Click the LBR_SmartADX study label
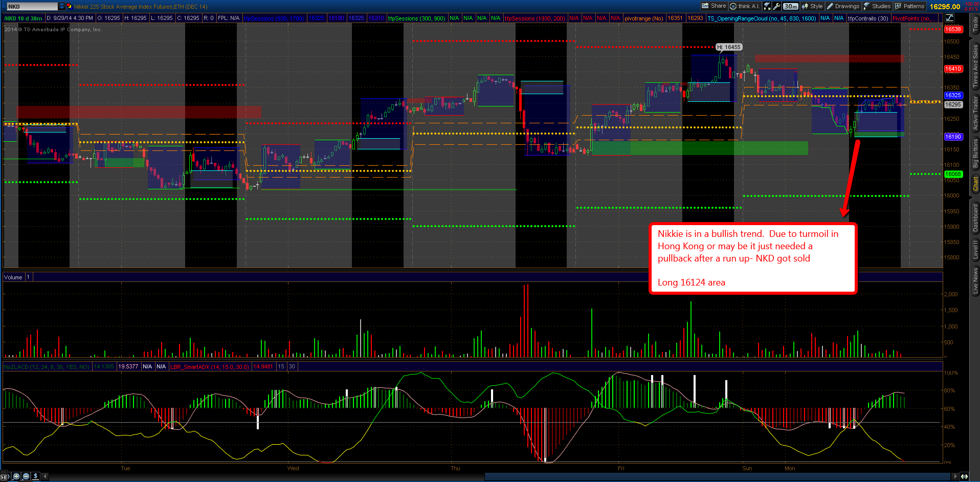The width and height of the screenshot is (980, 482). 210,366
